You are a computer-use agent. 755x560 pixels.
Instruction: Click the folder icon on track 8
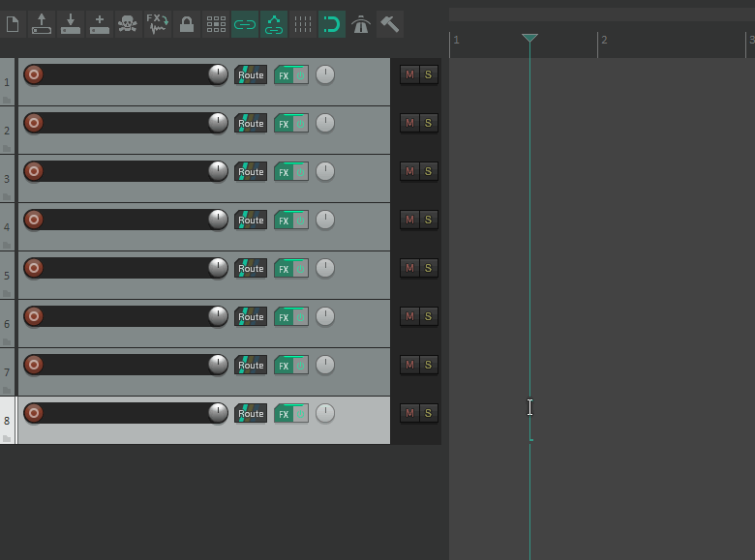(x=7, y=439)
